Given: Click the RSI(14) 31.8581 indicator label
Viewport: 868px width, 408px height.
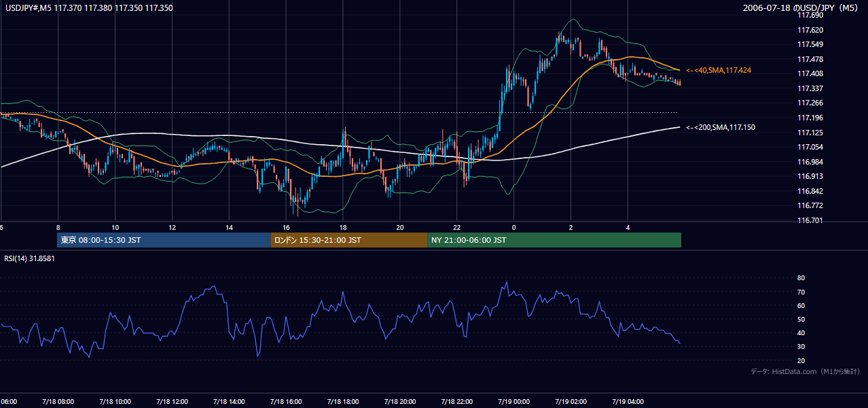Looking at the screenshot, I should [x=30, y=258].
